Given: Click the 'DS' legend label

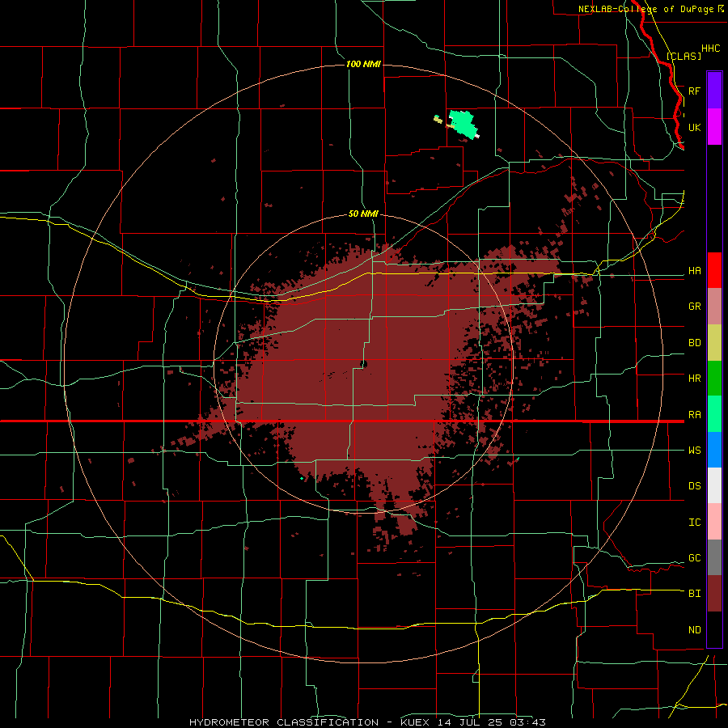Looking at the screenshot, I should (694, 486).
